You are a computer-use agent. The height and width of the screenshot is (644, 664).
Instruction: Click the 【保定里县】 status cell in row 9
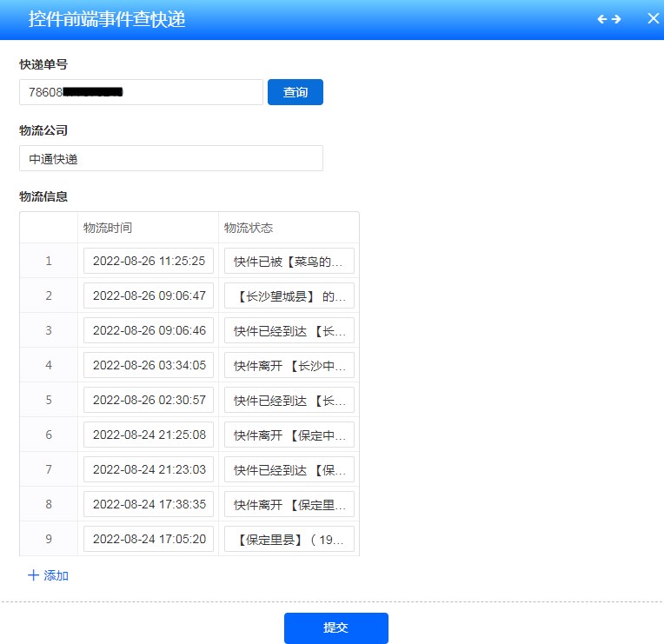pyautogui.click(x=289, y=539)
